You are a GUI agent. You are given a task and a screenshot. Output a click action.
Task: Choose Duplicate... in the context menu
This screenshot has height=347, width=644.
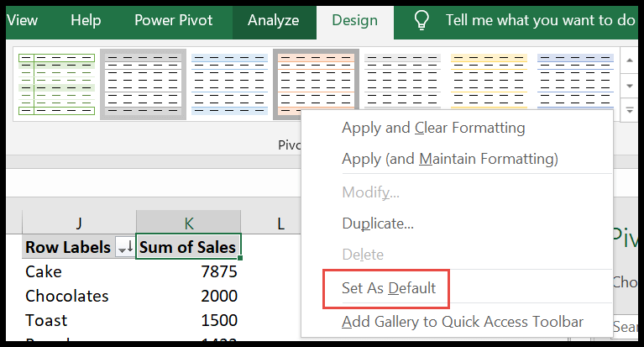pyautogui.click(x=377, y=223)
